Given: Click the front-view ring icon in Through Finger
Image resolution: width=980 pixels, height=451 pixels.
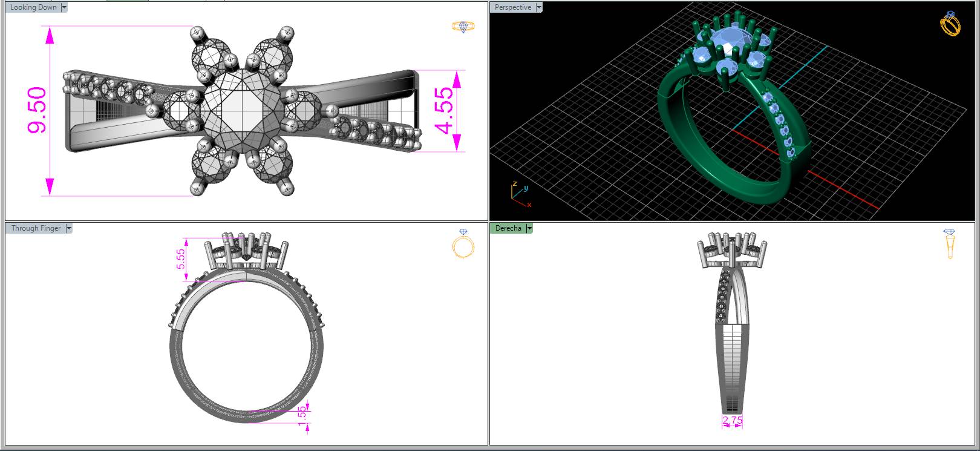Looking at the screenshot, I should pyautogui.click(x=463, y=244).
